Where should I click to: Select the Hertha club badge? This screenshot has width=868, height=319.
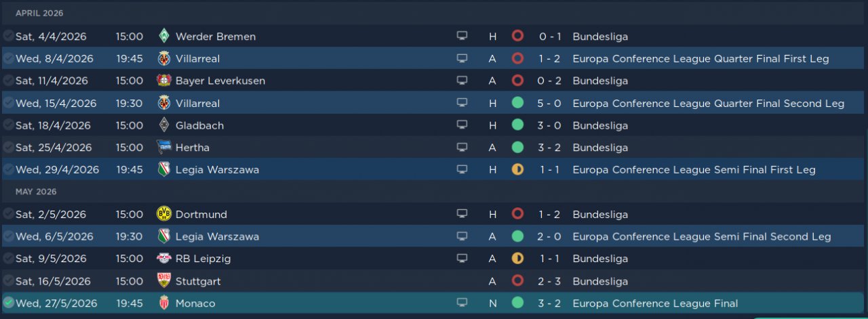click(x=163, y=148)
